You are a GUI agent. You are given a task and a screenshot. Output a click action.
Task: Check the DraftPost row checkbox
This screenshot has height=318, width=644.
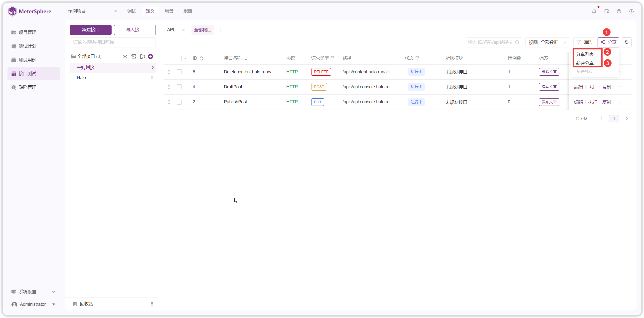(x=179, y=87)
